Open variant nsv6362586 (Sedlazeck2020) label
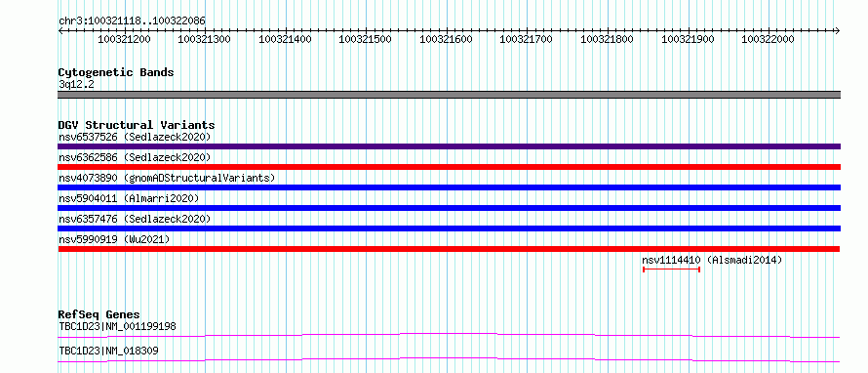Image resolution: width=868 pixels, height=373 pixels. [x=135, y=157]
